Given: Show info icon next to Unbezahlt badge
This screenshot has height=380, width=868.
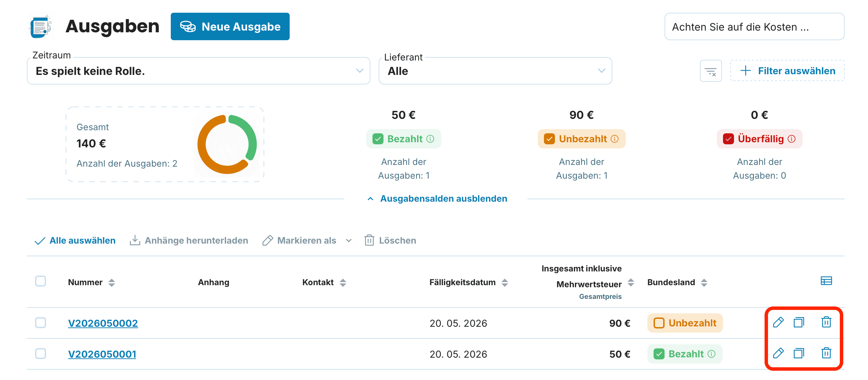Looking at the screenshot, I should pos(614,139).
